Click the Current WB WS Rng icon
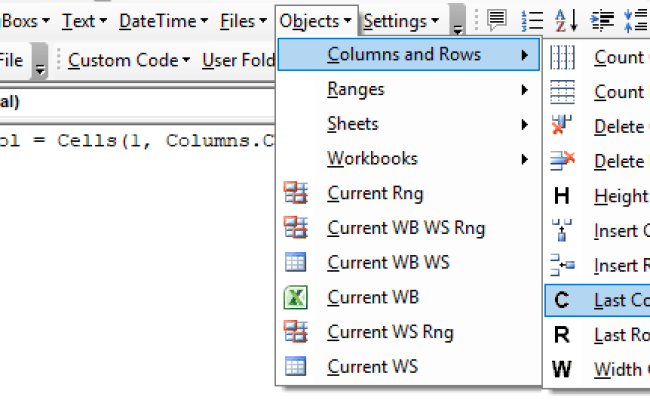650x400 pixels. (296, 228)
